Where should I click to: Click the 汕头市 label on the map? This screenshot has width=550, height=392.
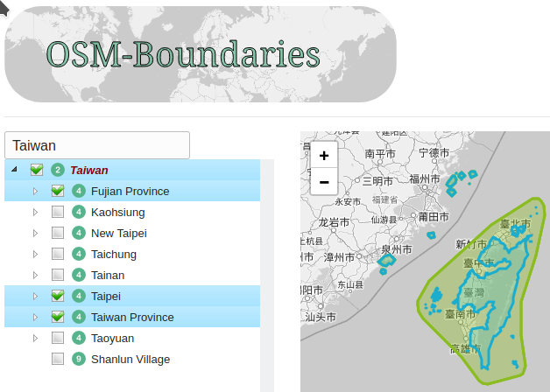pos(321,317)
